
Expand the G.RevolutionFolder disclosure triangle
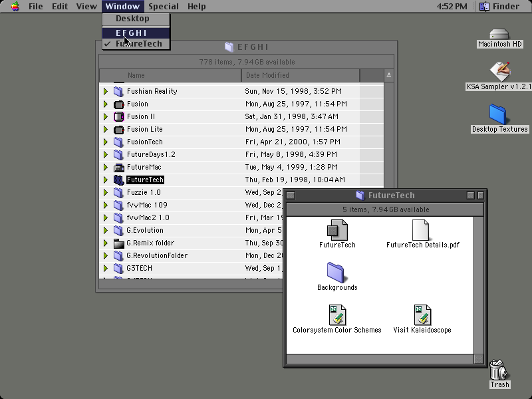[106, 255]
